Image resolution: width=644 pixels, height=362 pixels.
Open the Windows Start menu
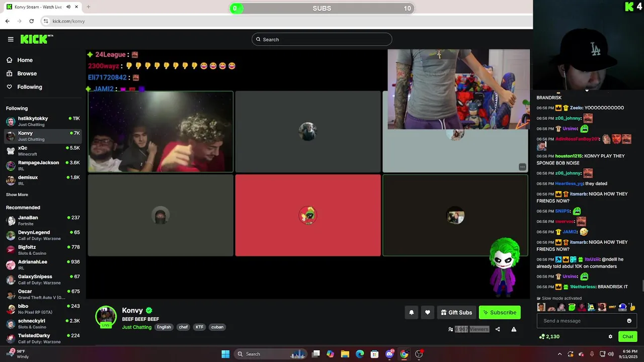[x=225, y=354]
